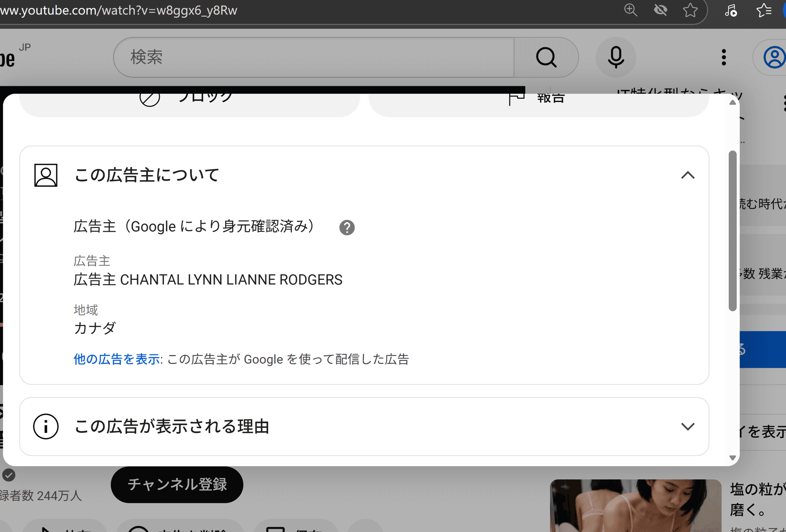Expand the この広告が表示される理由 section
Image resolution: width=786 pixels, height=532 pixels.
[688, 426]
